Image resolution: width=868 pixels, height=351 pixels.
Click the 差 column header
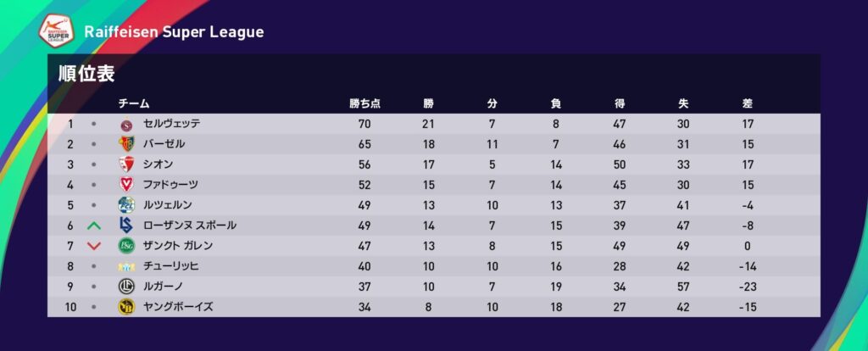[x=747, y=103]
